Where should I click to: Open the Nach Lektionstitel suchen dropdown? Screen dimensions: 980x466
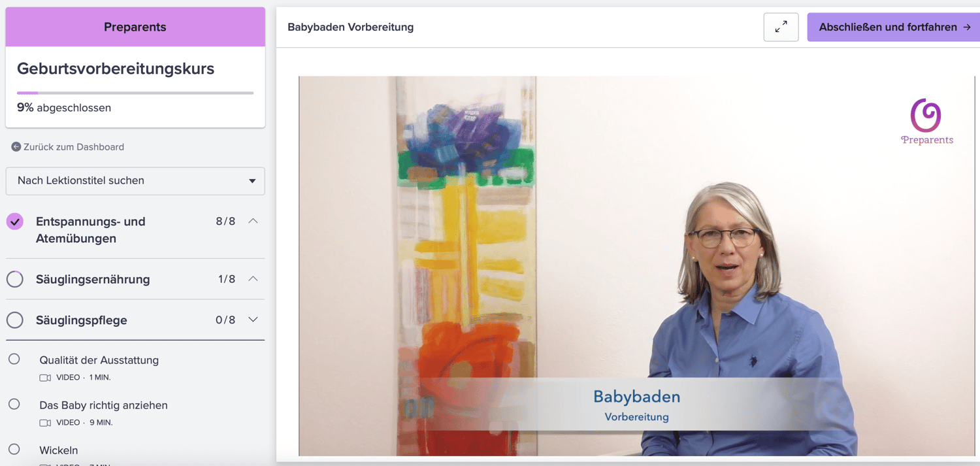(x=135, y=181)
